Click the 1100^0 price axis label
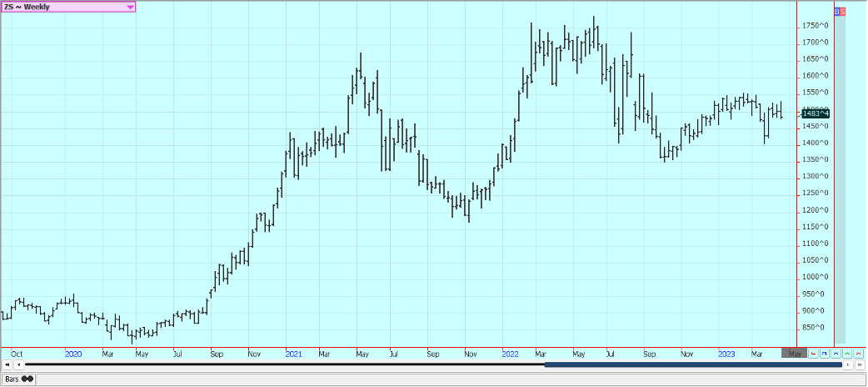Viewport: 868px width, 387px height. [816, 244]
